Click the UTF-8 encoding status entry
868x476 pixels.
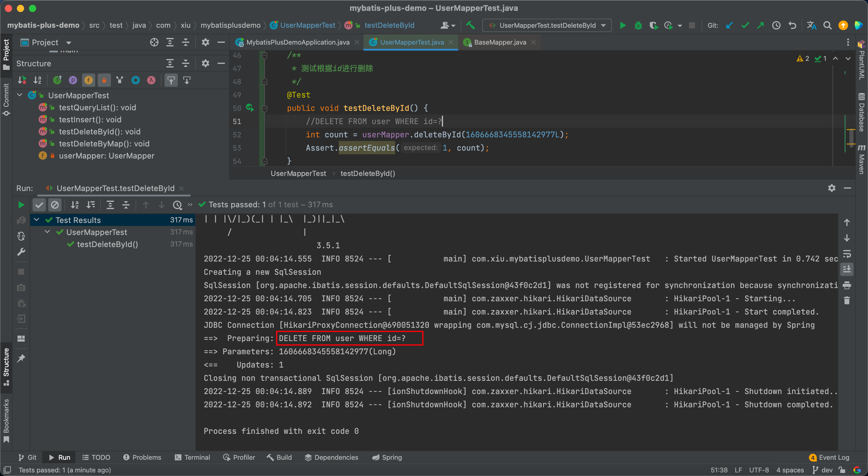coord(759,470)
